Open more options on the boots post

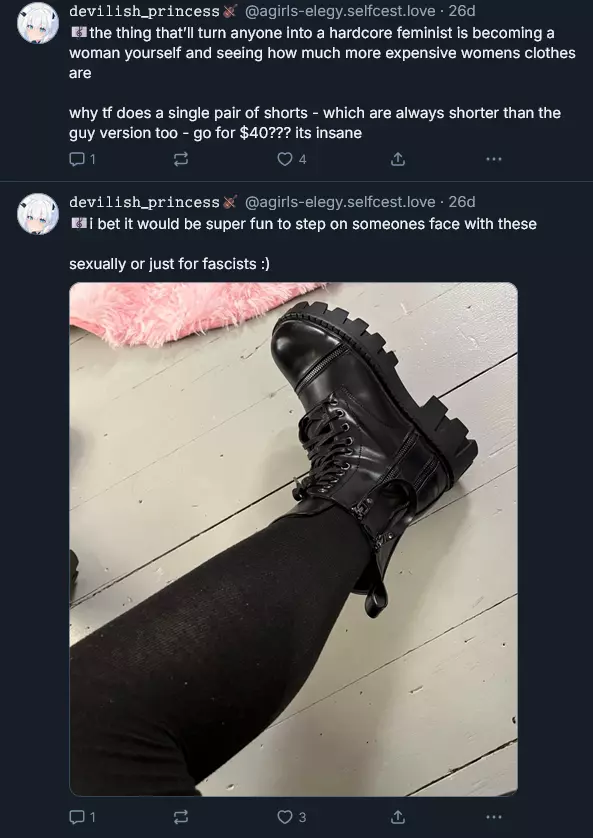(x=494, y=817)
